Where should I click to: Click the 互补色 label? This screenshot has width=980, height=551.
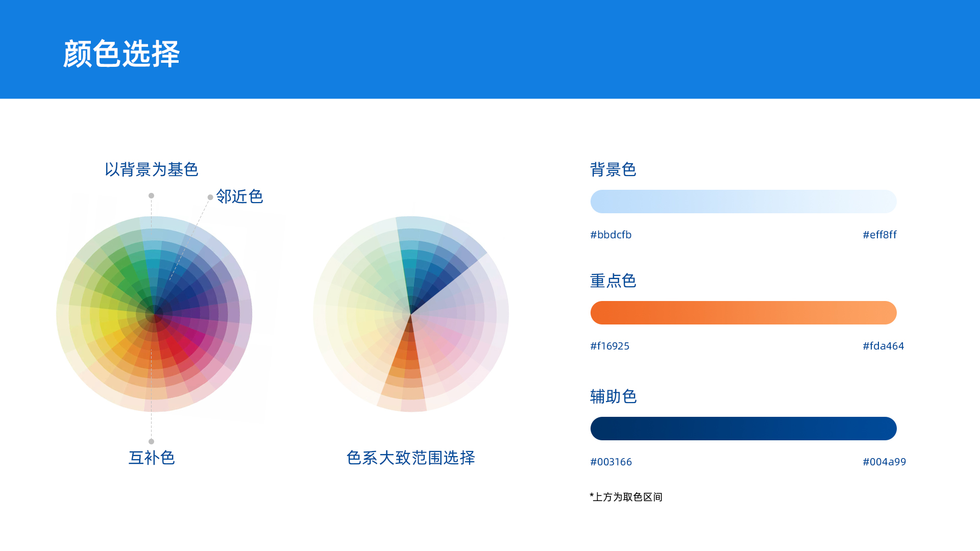[x=152, y=458]
